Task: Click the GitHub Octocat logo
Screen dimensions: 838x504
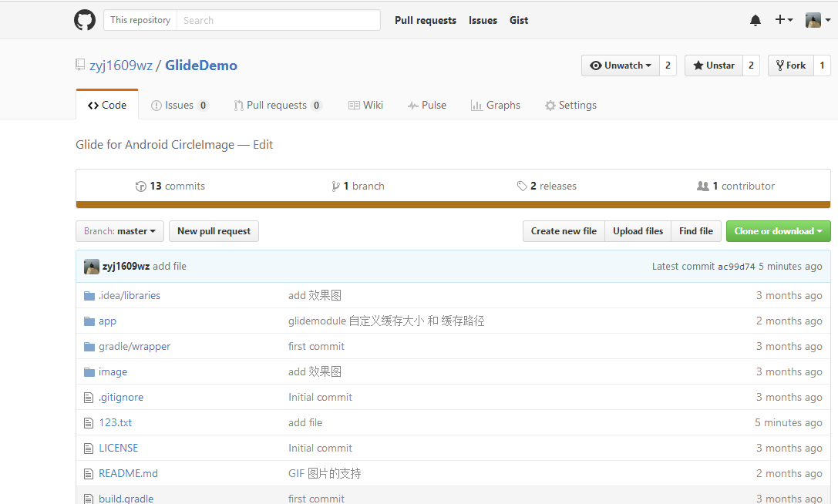Action: (85, 20)
